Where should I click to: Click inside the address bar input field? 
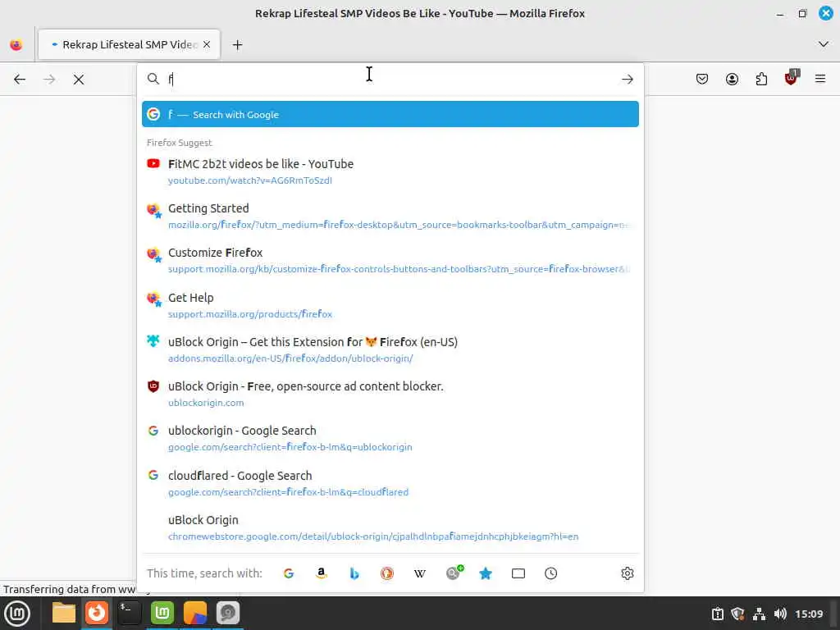point(391,80)
